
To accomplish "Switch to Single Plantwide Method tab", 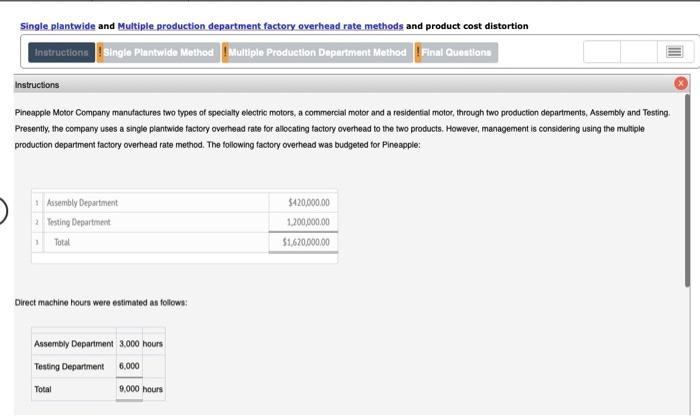I will tap(158, 53).
